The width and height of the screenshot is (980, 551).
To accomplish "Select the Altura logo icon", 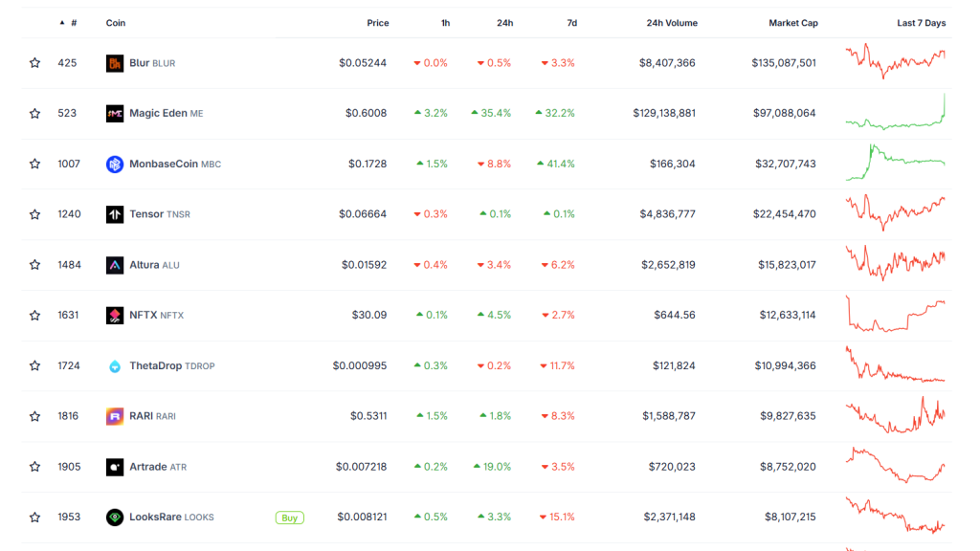I will (x=115, y=265).
